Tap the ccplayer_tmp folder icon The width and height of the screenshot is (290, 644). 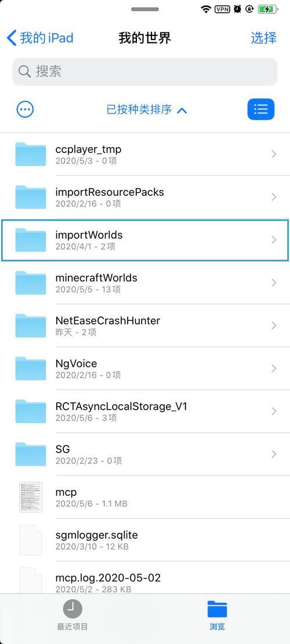point(30,154)
